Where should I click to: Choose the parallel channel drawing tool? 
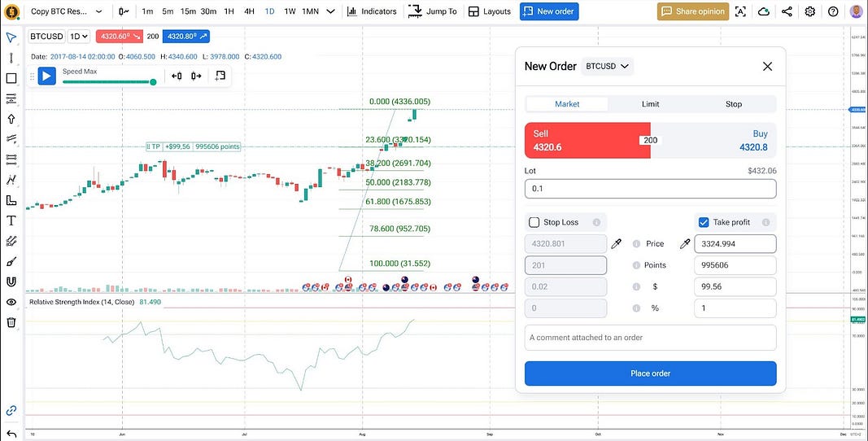(x=11, y=139)
